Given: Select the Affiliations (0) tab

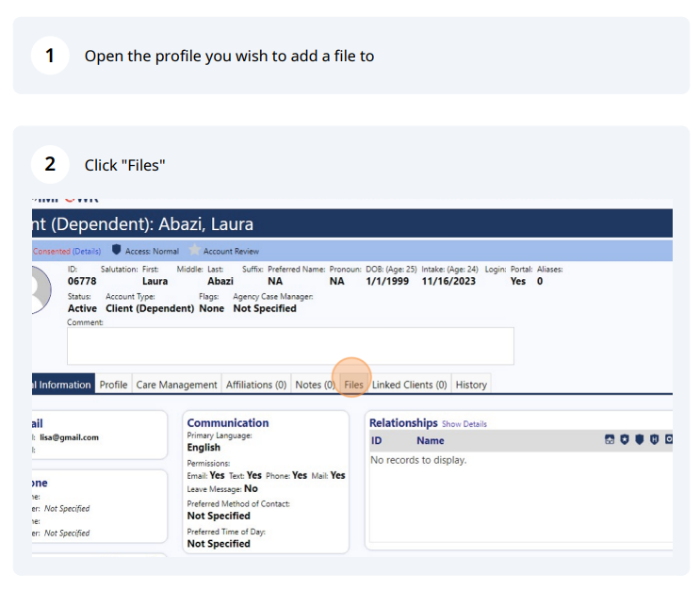Looking at the screenshot, I should click(256, 385).
